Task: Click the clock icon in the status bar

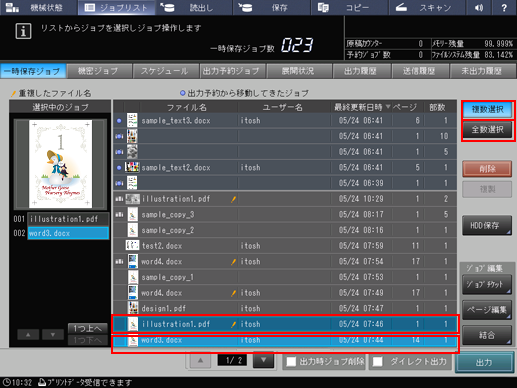Action: click(x=6, y=382)
